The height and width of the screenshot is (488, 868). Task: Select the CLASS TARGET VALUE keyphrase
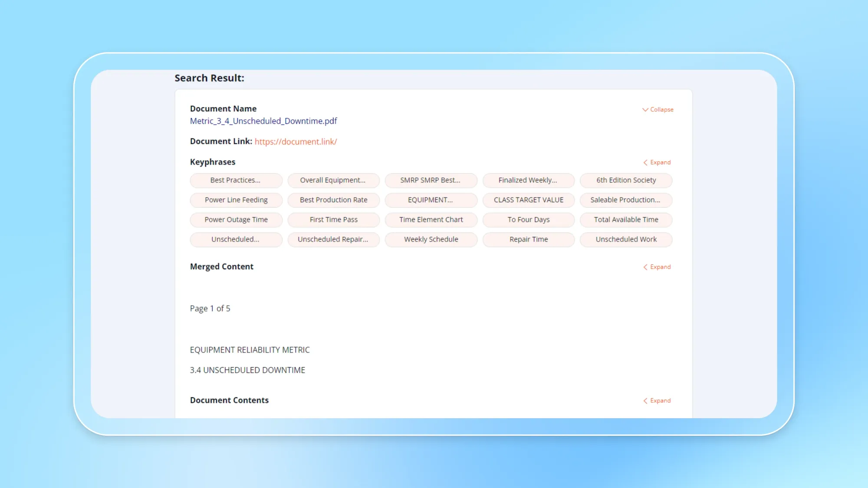tap(528, 200)
